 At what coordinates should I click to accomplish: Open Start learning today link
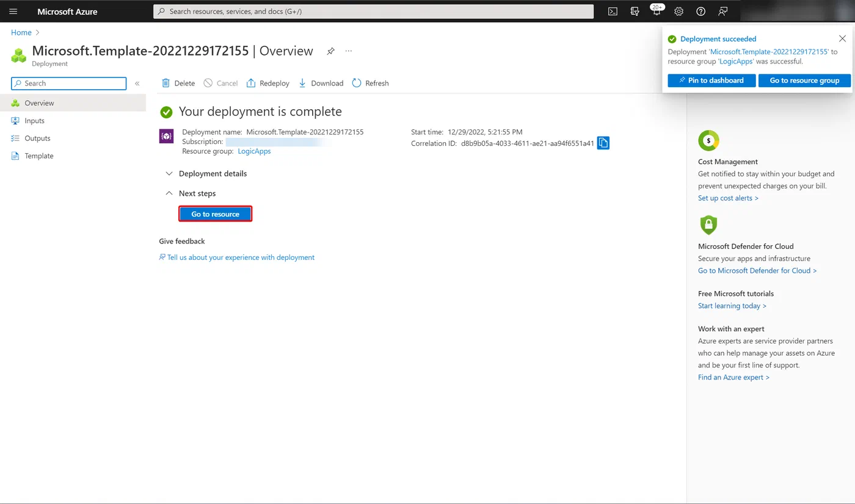click(x=732, y=306)
